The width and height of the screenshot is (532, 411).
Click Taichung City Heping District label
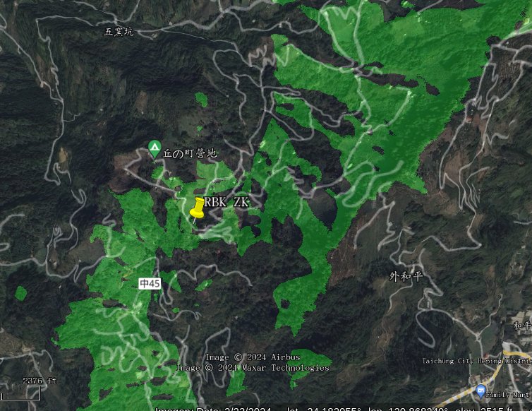(477, 361)
